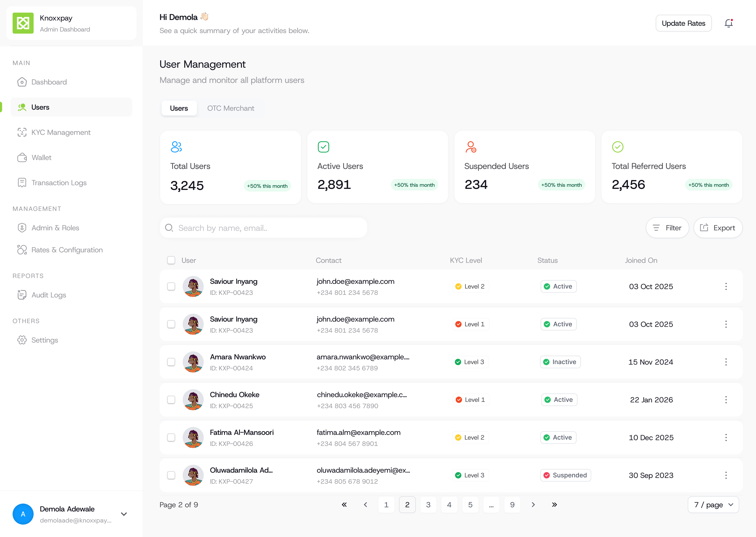
Task: Click the Active Users checkmark icon
Action: click(323, 147)
